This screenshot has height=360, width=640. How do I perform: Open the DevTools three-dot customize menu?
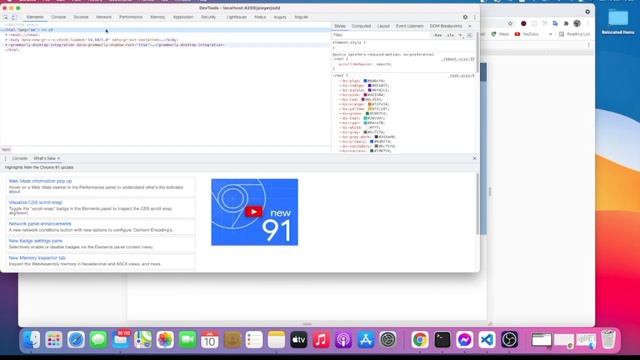(x=475, y=17)
